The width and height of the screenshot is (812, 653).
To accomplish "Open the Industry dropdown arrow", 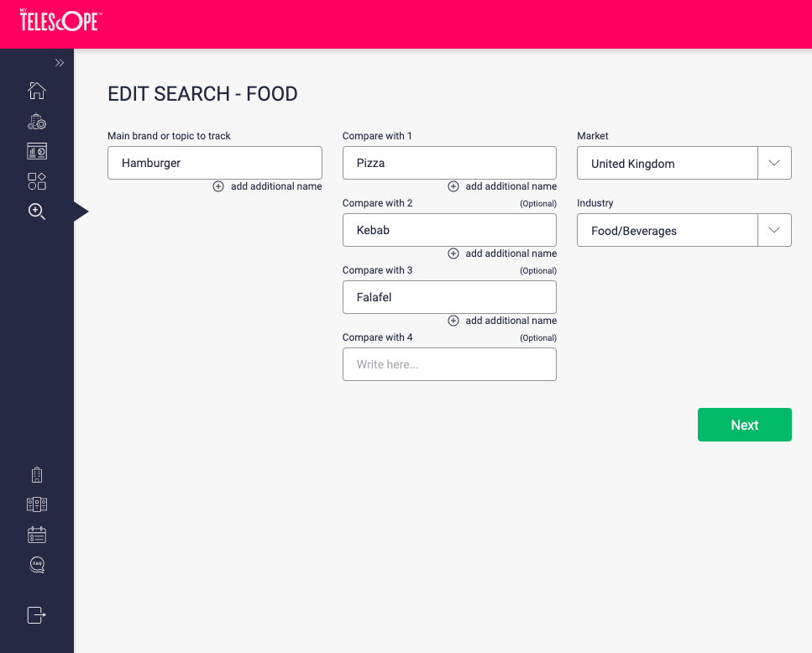I will [774, 230].
